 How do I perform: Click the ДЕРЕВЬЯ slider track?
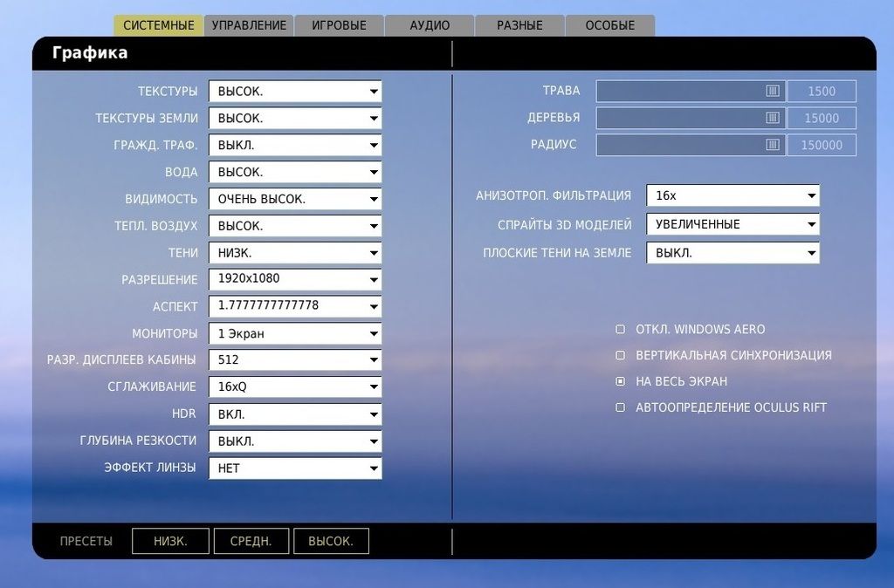681,118
